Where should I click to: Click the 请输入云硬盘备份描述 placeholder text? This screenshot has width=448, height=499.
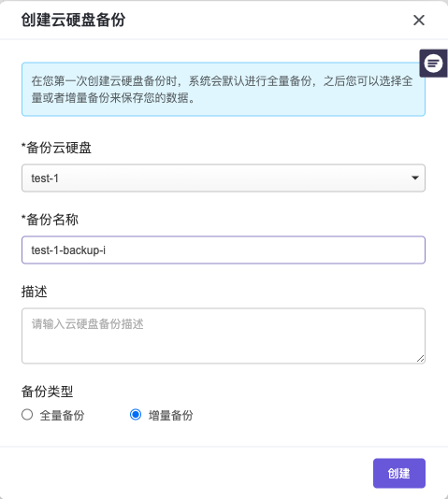coord(88,324)
